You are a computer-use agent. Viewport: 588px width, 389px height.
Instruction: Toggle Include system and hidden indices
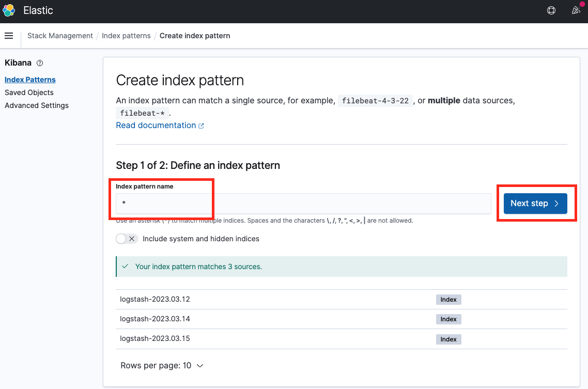[127, 239]
